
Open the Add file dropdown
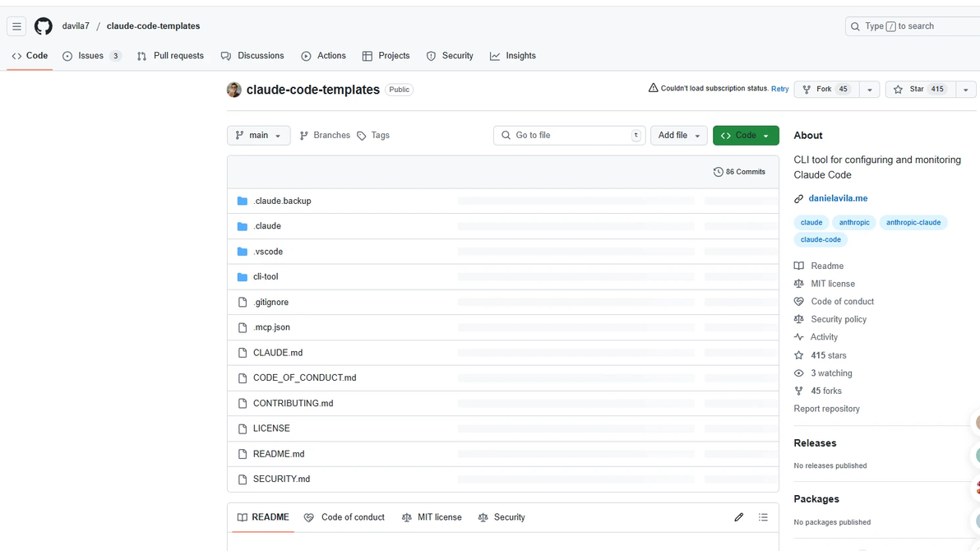pos(679,135)
